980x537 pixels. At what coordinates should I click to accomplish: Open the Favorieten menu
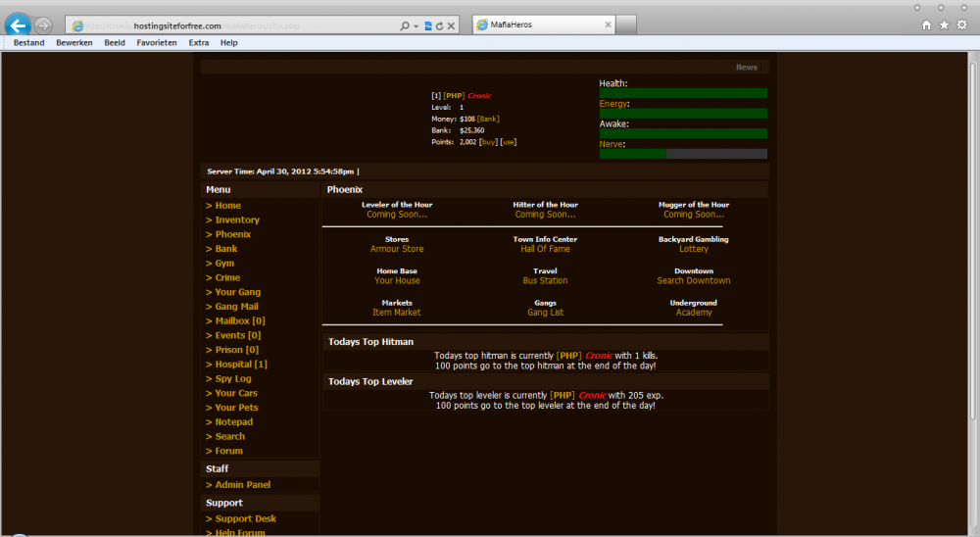pyautogui.click(x=157, y=43)
